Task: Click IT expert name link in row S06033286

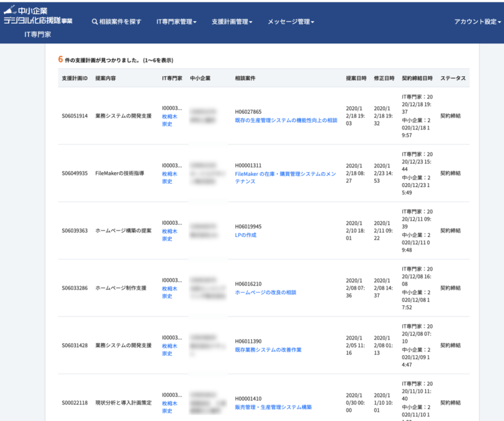Action: (169, 292)
